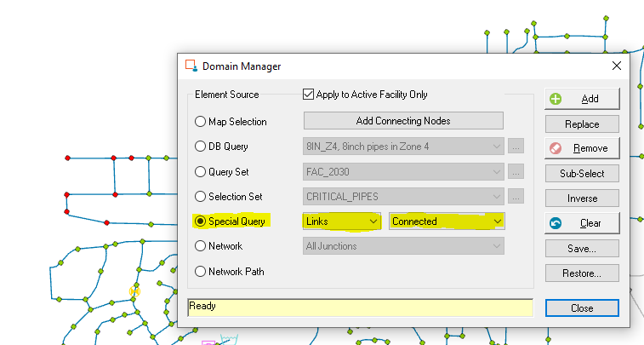
Task: Click the yellow valve symbol on the map
Action: point(134,291)
